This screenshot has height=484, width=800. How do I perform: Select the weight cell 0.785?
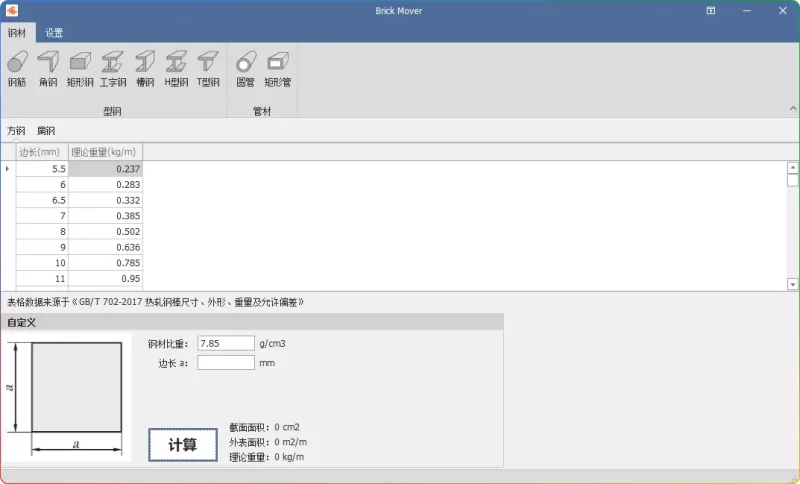[x=106, y=263]
